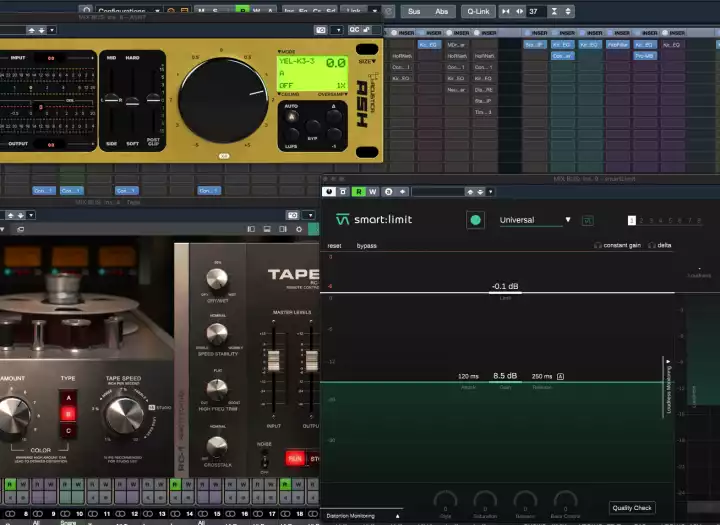Click the DRY/WET knob on Tape
Screen dimensions: 720x525
[x=217, y=279]
